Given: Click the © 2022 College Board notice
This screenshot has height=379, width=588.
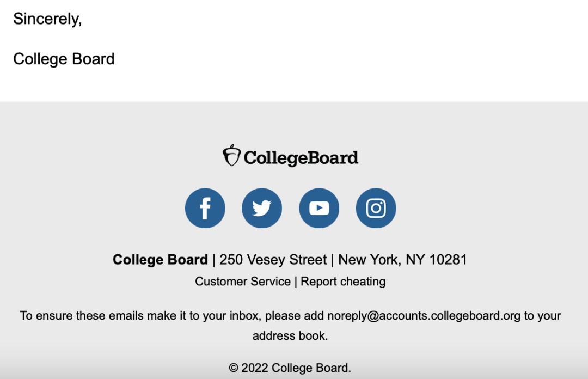Looking at the screenshot, I should [x=290, y=368].
